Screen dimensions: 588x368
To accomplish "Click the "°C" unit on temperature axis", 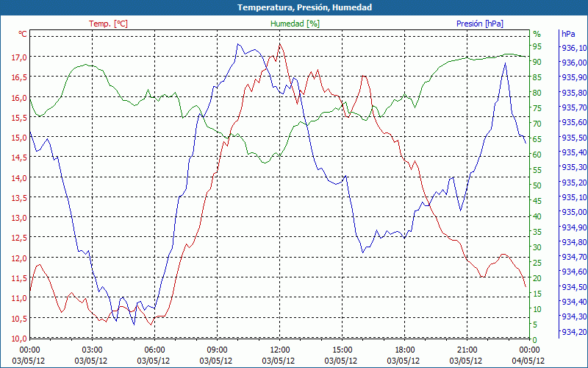I will 23,34.
